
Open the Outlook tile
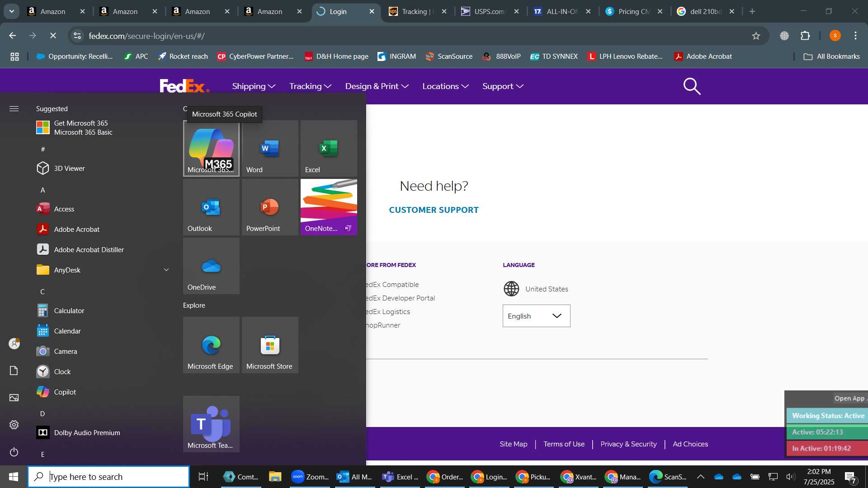click(x=211, y=207)
